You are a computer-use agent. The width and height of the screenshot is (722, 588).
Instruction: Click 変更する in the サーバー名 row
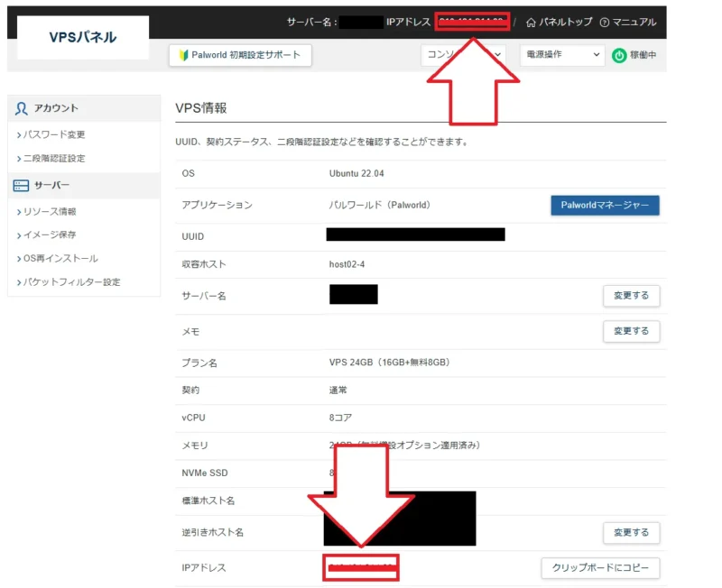coord(631,296)
